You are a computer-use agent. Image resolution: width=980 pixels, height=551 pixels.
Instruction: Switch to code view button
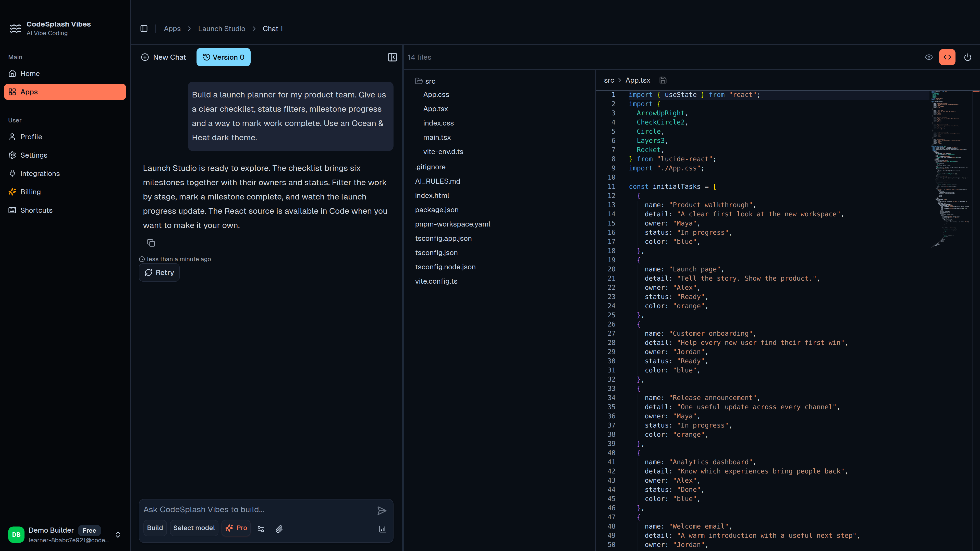coord(947,57)
